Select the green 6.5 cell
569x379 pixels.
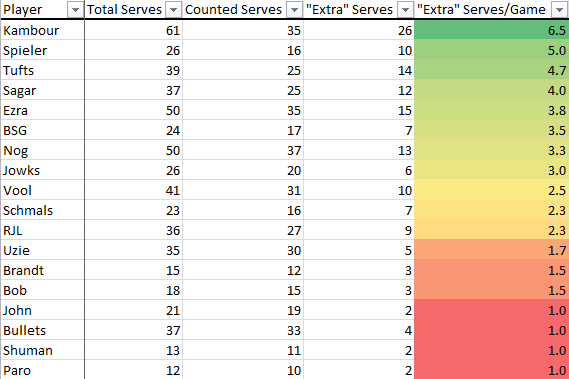coord(491,30)
